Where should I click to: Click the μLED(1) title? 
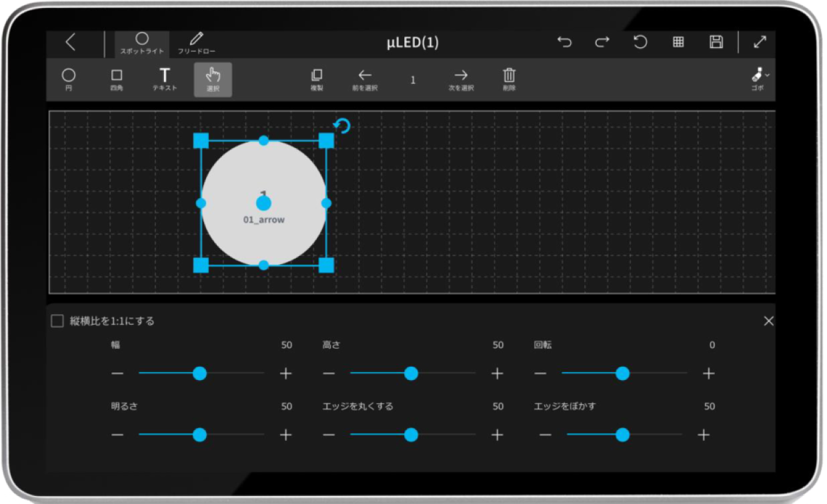pyautogui.click(x=413, y=43)
